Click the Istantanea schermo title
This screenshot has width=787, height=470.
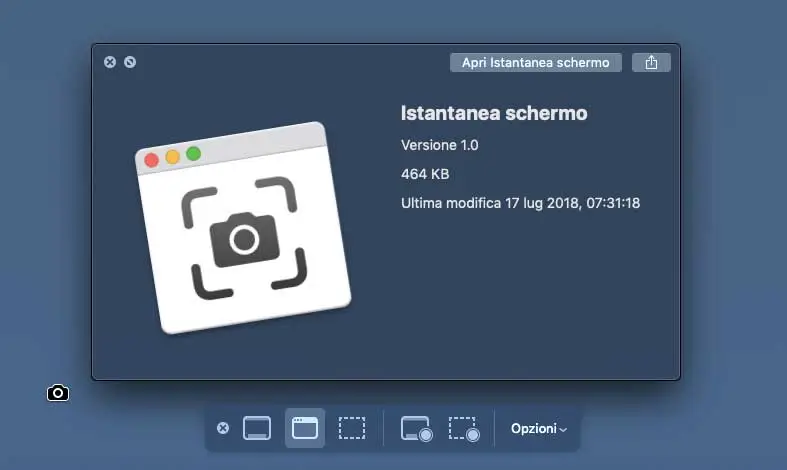point(494,113)
